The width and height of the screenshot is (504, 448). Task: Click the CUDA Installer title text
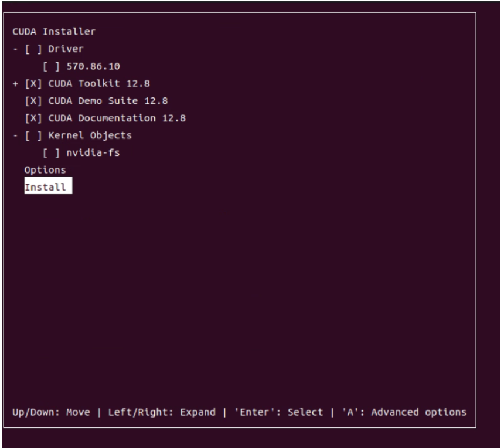click(45, 32)
